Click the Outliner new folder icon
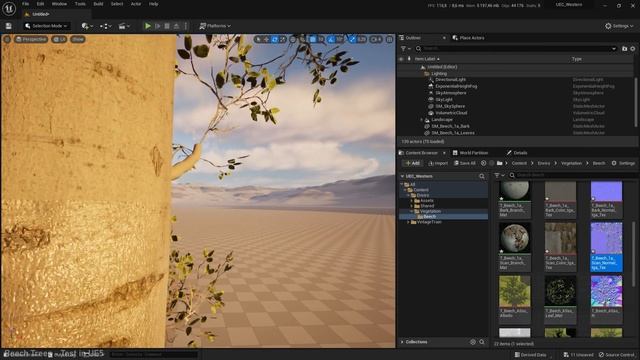The width and height of the screenshot is (640, 360). pos(624,49)
